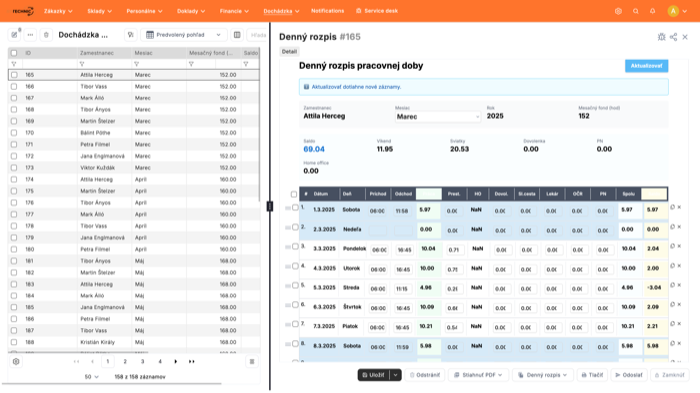
Task: Open the Dochádzka menu
Action: coord(281,11)
